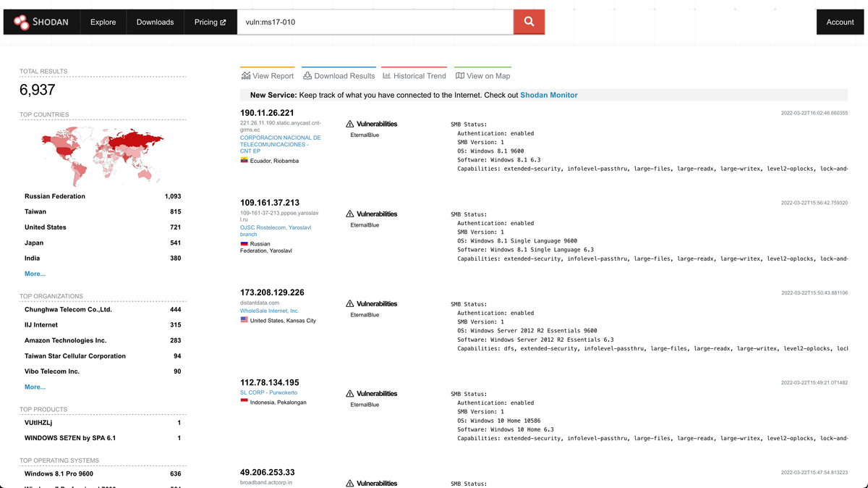This screenshot has height=488, width=868.
Task: Click the Ecuador flag icon
Action: tap(244, 161)
